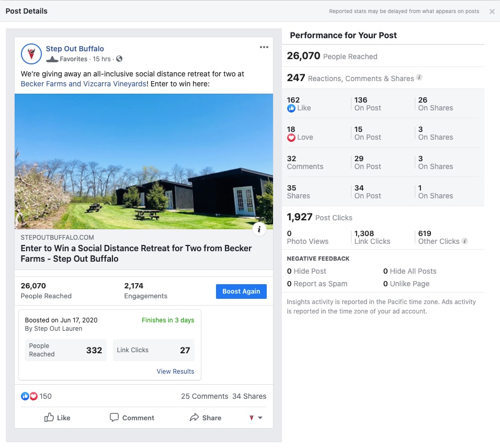The width and height of the screenshot is (500, 448).
Task: Click '0 Report as Spam' feedback entry
Action: point(317,284)
